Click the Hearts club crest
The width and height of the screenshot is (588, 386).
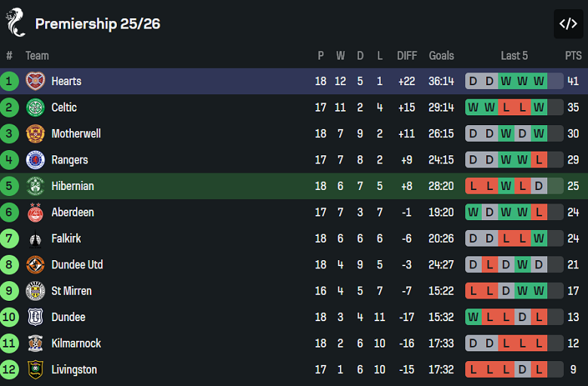tap(35, 81)
